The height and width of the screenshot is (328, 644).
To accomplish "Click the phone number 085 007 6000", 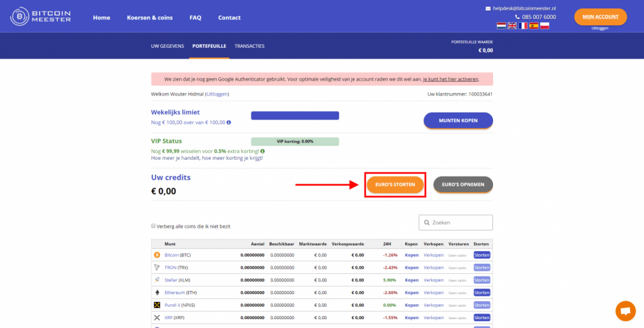I will (x=539, y=17).
